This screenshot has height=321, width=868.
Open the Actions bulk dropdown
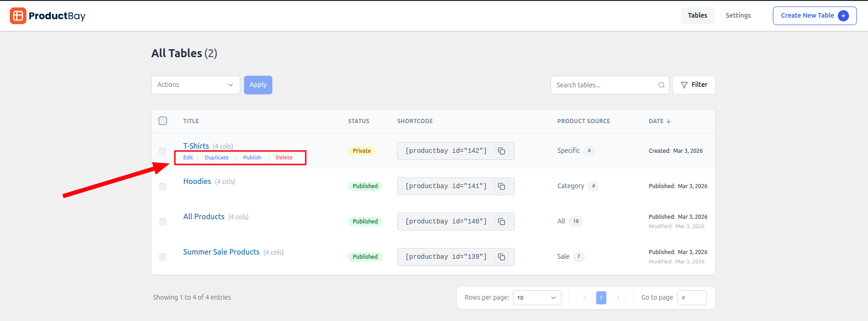pos(195,85)
